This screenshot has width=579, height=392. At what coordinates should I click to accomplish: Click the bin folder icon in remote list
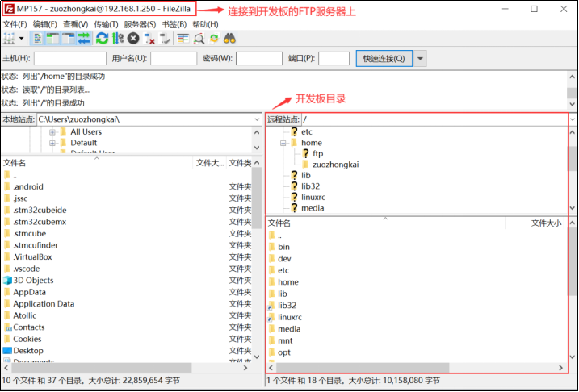[x=272, y=247]
